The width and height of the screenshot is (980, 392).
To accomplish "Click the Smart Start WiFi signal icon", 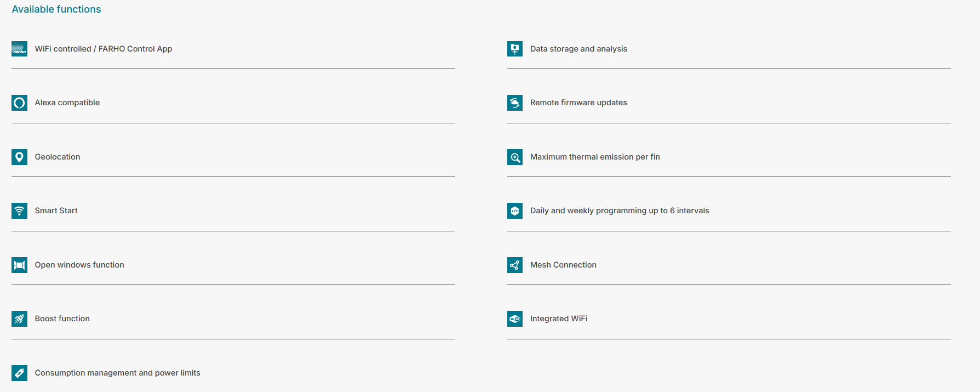I will click(19, 211).
